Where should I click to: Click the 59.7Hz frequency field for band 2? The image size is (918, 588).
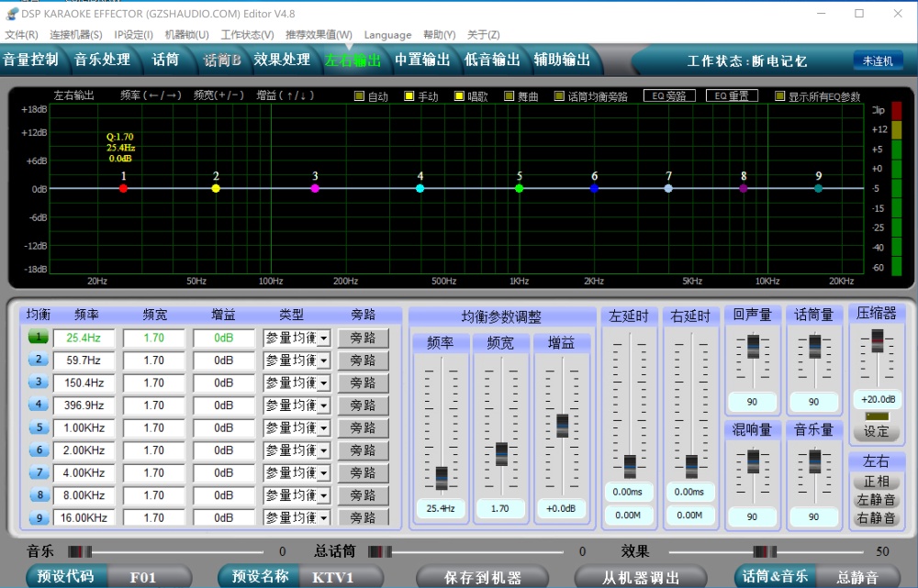pyautogui.click(x=84, y=361)
